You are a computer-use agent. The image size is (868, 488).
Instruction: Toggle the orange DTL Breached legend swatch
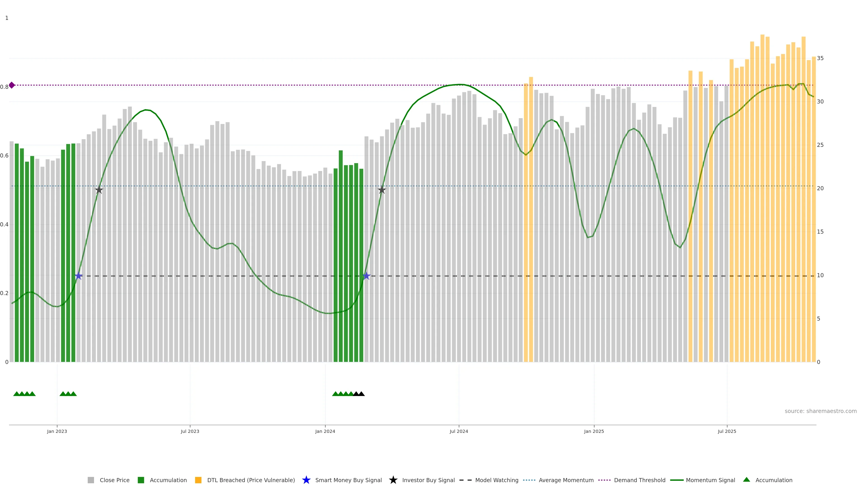[198, 480]
